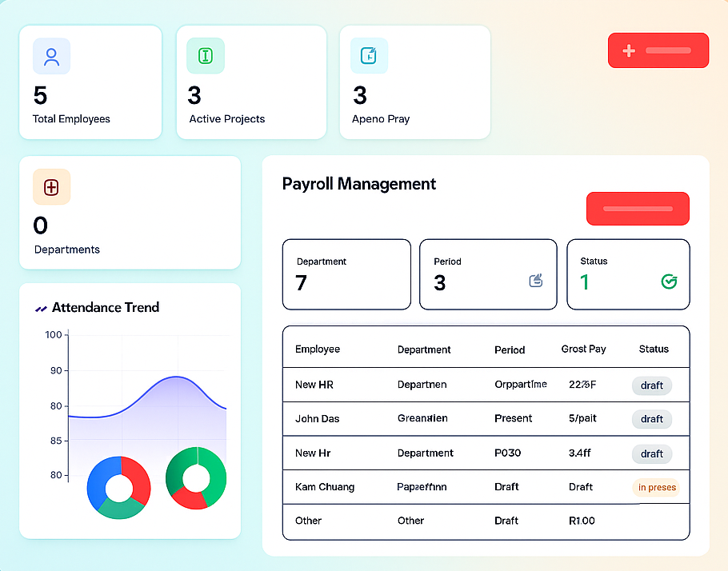Viewport: 728px width, 571px height.
Task: Click the Total Employees person icon
Action: click(x=51, y=56)
